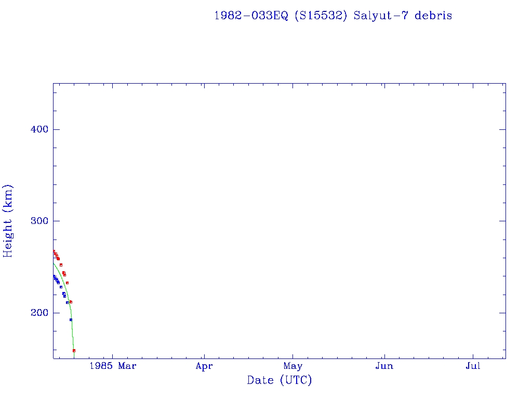Select the 'Apr' date axis label
Viewport: 532px width, 399px height.
point(204,366)
